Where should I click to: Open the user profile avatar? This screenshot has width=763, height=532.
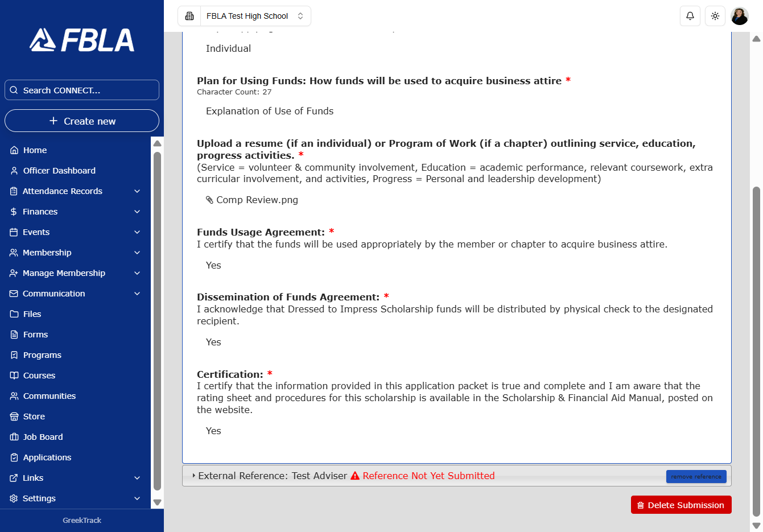[740, 16]
